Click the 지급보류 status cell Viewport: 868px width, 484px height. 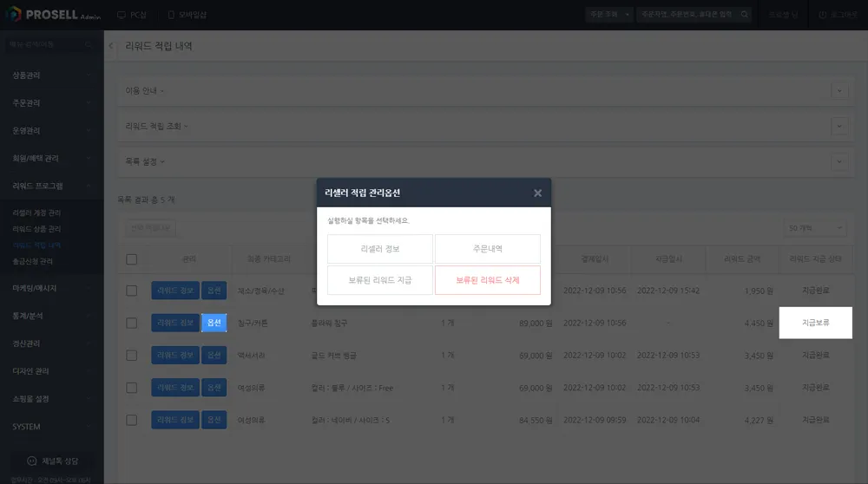coord(815,323)
